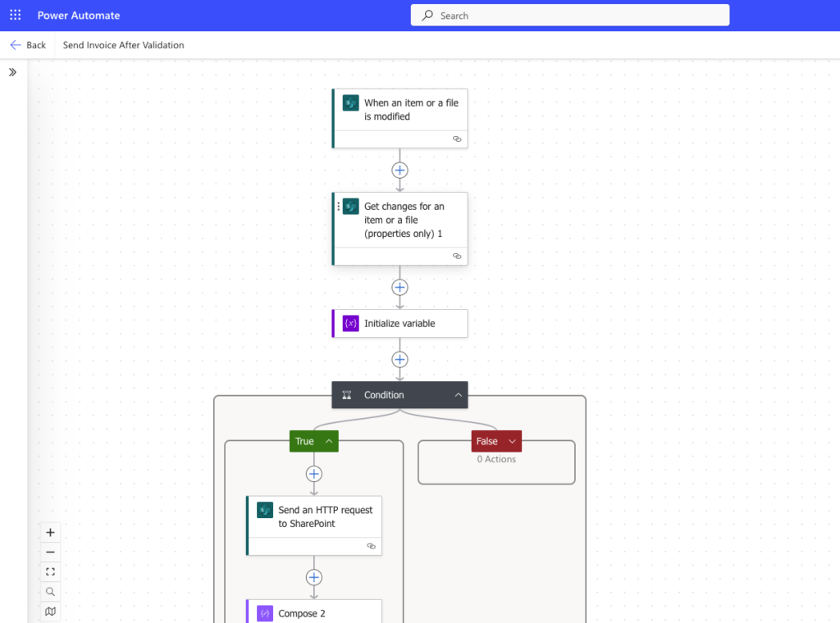The image size is (840, 623).
Task: Select the 'When an item or a file is modified' trigger
Action: (x=399, y=118)
